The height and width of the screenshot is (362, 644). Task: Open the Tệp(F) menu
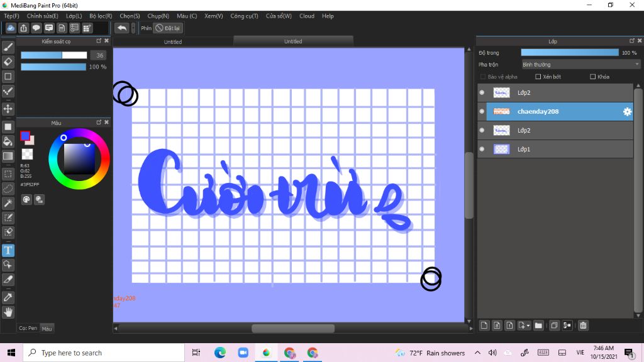click(x=11, y=16)
